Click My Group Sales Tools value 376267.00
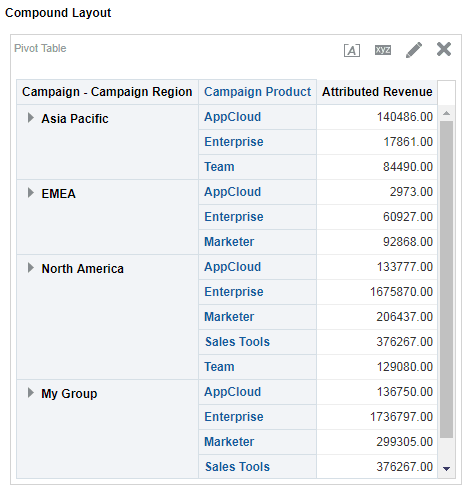 (x=404, y=467)
